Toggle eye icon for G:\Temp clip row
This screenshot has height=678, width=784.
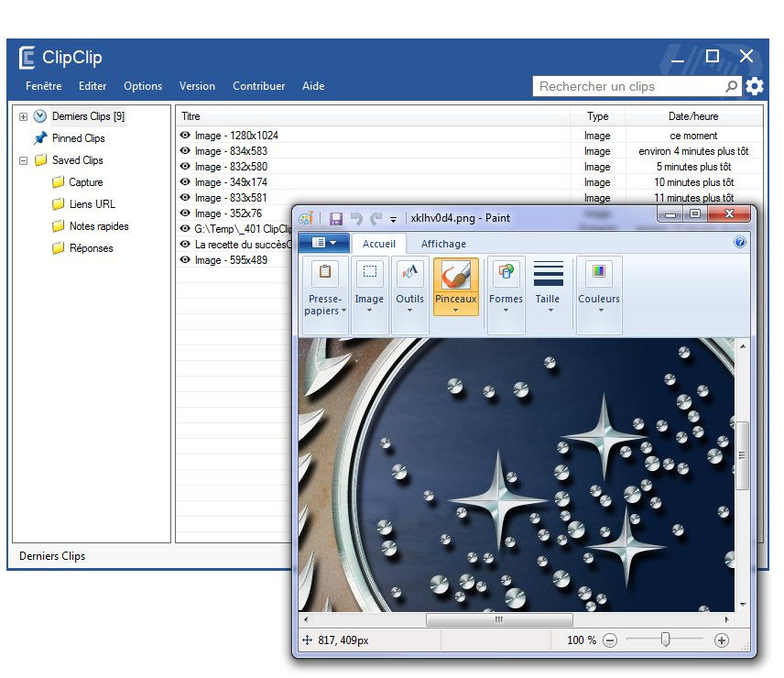click(x=185, y=228)
